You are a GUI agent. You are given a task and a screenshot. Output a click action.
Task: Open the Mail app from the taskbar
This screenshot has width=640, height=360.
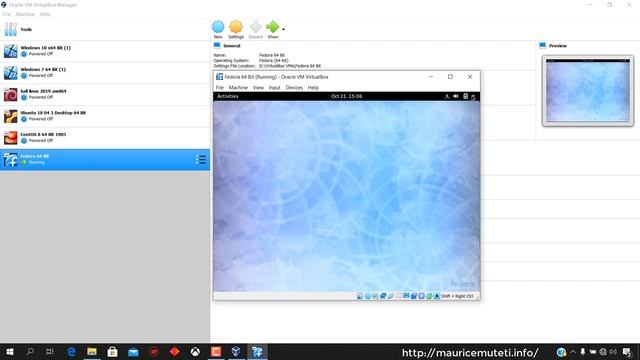point(133,352)
